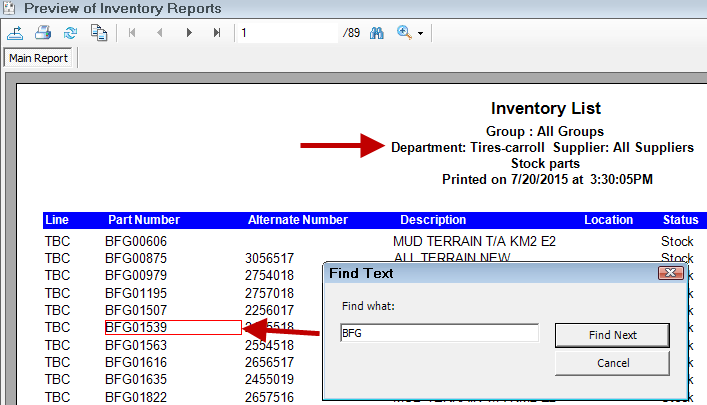Close the Find Text dialog with X
707x405 pixels.
point(669,273)
